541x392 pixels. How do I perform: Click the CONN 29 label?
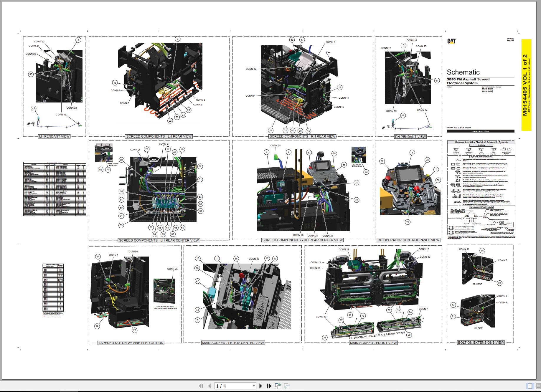(x=344, y=249)
